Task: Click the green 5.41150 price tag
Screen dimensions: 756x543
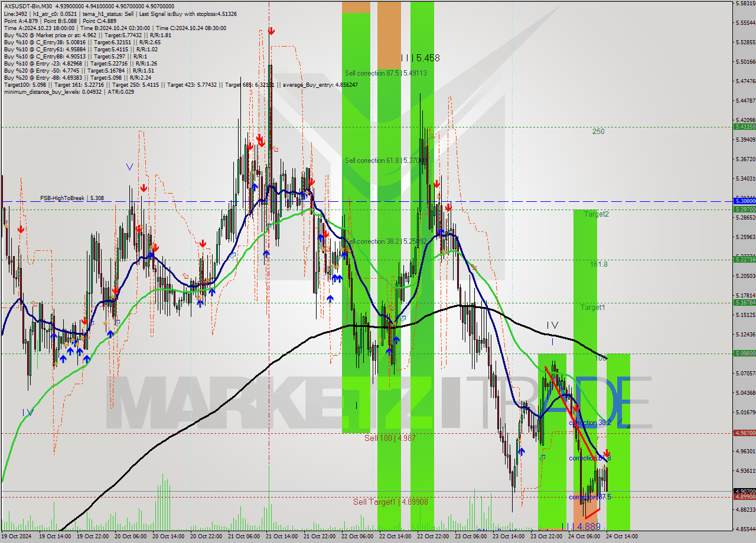Action: [x=744, y=127]
